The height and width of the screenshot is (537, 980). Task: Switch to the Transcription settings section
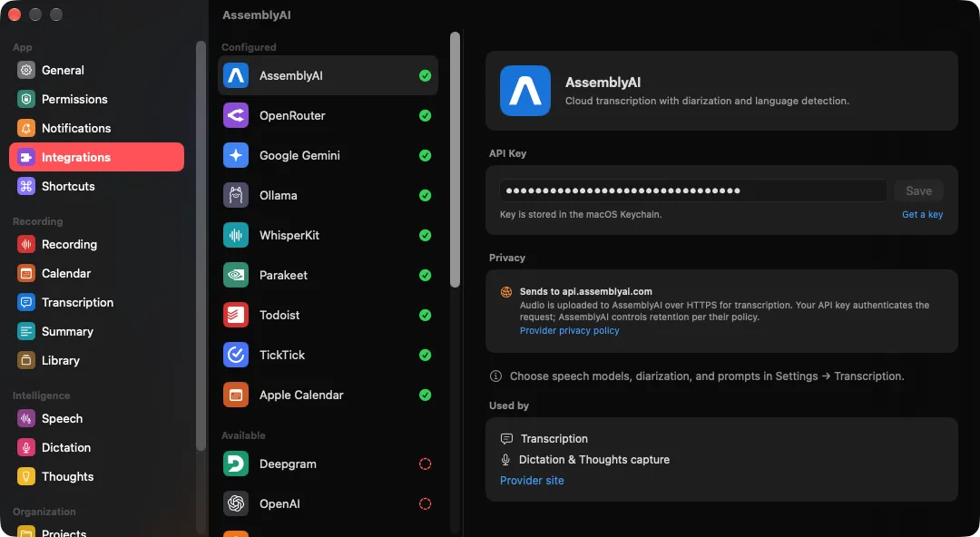96,303
